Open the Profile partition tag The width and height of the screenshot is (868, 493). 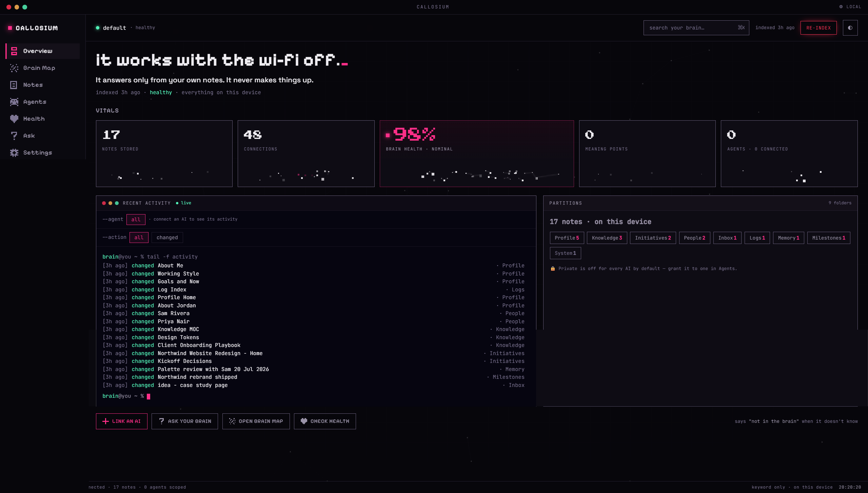(567, 238)
